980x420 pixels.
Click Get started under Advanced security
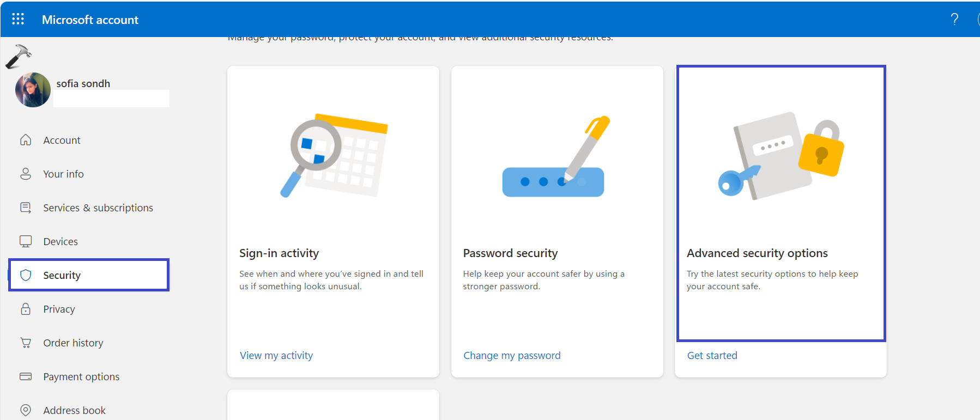click(712, 355)
